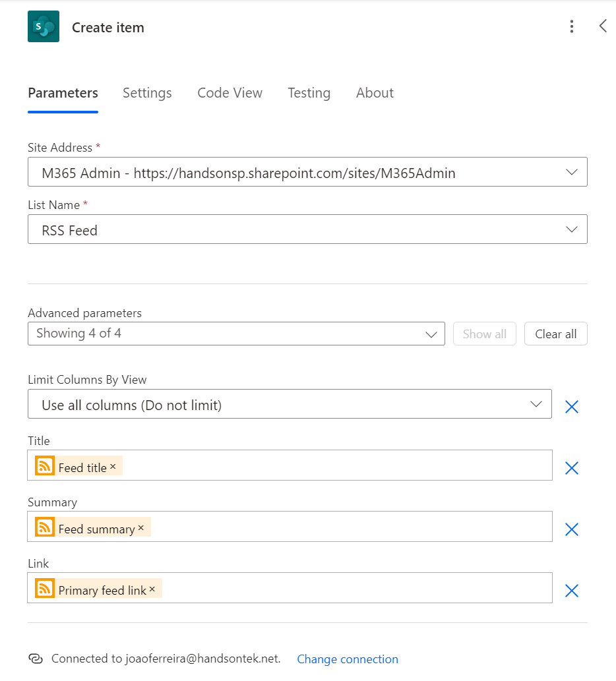Delete the Feed summary token
This screenshot has width=616, height=681.
pos(140,528)
